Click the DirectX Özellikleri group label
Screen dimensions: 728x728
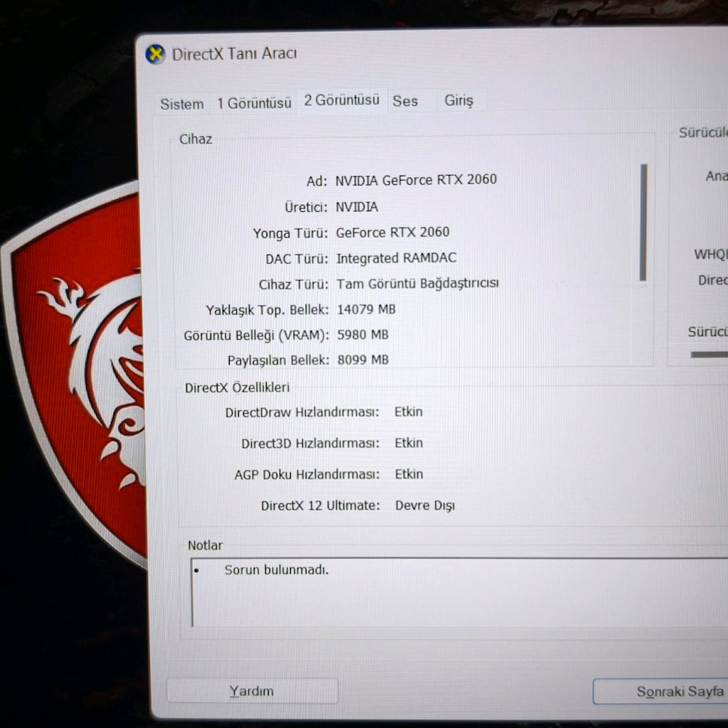[x=237, y=387]
